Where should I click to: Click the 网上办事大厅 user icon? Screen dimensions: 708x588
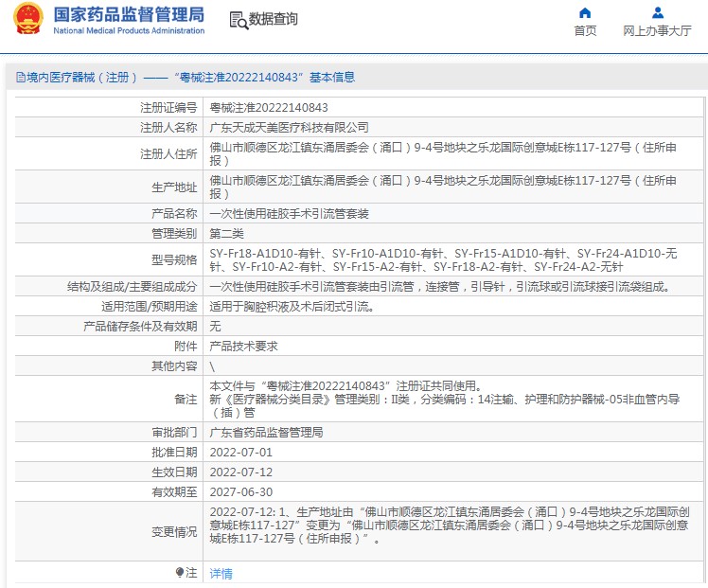point(658,12)
